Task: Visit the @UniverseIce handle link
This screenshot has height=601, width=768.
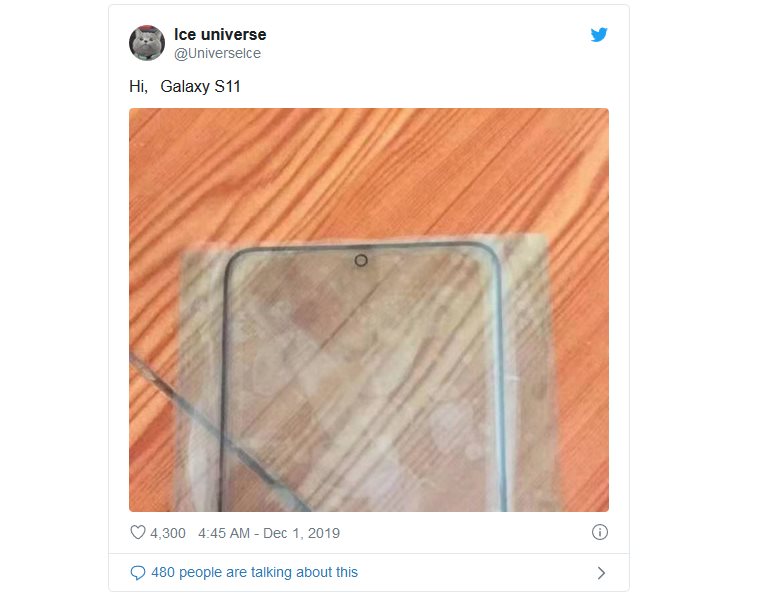Action: (x=217, y=53)
